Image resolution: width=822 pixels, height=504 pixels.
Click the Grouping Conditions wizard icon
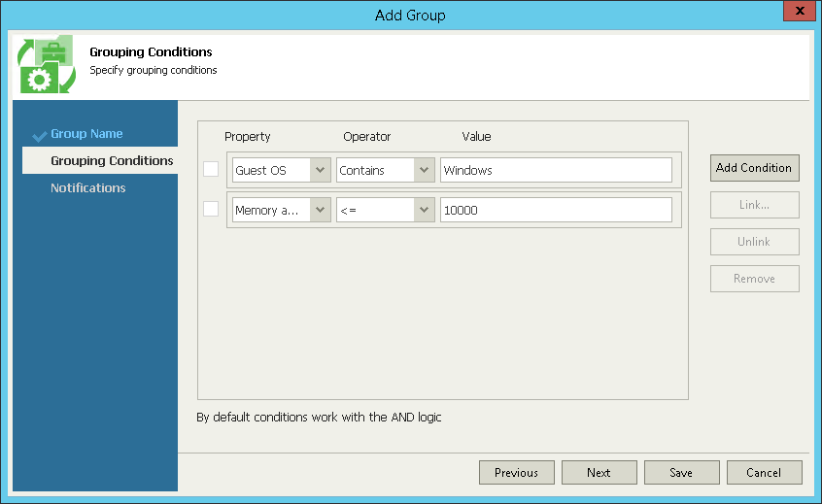pyautogui.click(x=46, y=64)
